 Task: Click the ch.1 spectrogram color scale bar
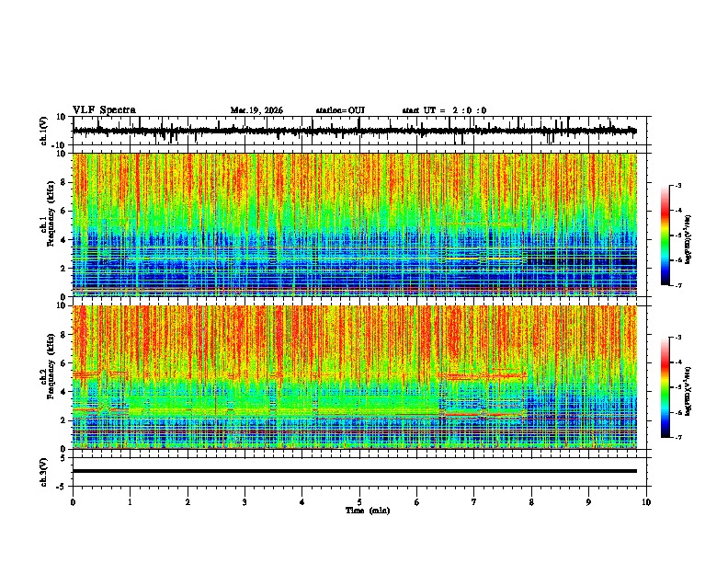(x=665, y=236)
